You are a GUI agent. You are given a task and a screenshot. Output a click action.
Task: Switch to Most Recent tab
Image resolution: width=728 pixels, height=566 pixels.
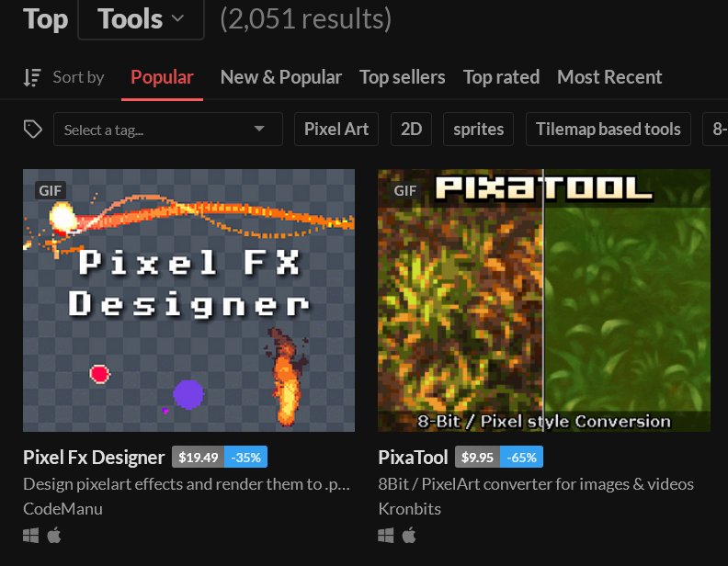(609, 77)
